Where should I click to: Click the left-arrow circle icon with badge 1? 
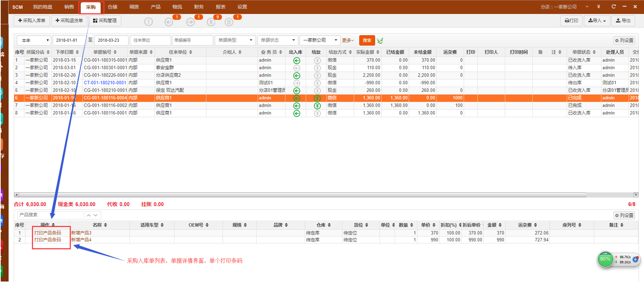[169, 22]
